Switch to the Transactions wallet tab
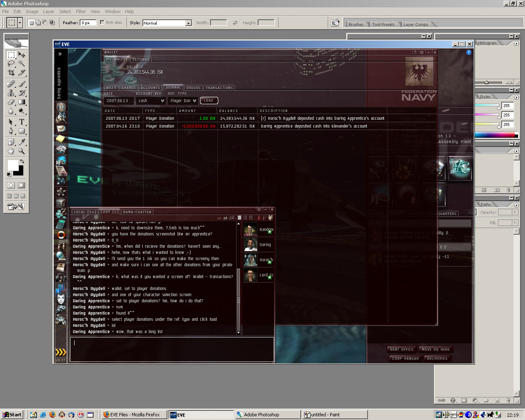This screenshot has height=420, width=525. coord(219,88)
